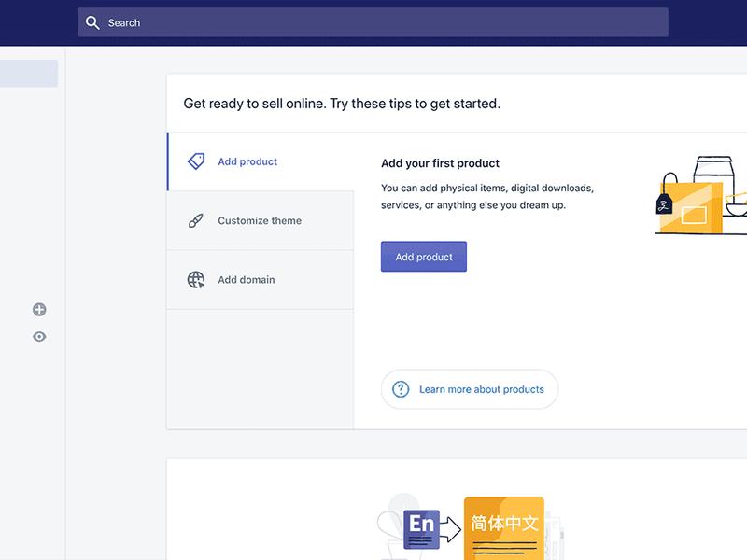Click the blue Add product button
Viewport: 747px width, 560px height.
point(424,257)
